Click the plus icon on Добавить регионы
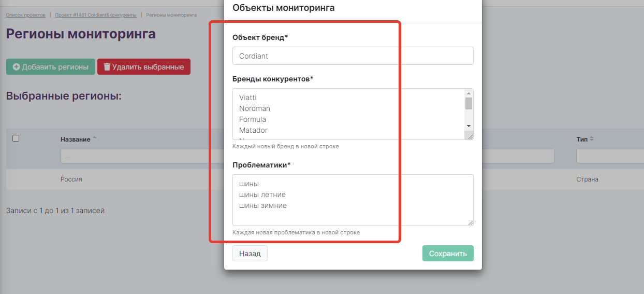The width and height of the screenshot is (644, 294). [16, 67]
